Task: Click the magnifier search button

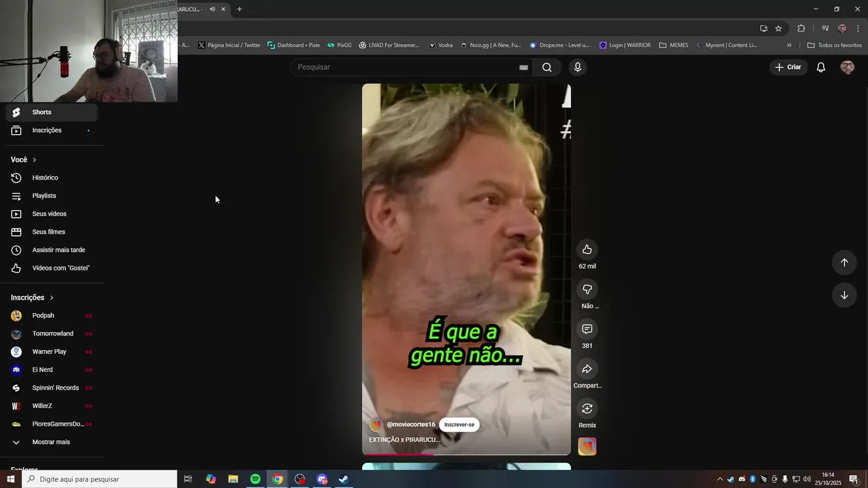Action: [x=547, y=67]
